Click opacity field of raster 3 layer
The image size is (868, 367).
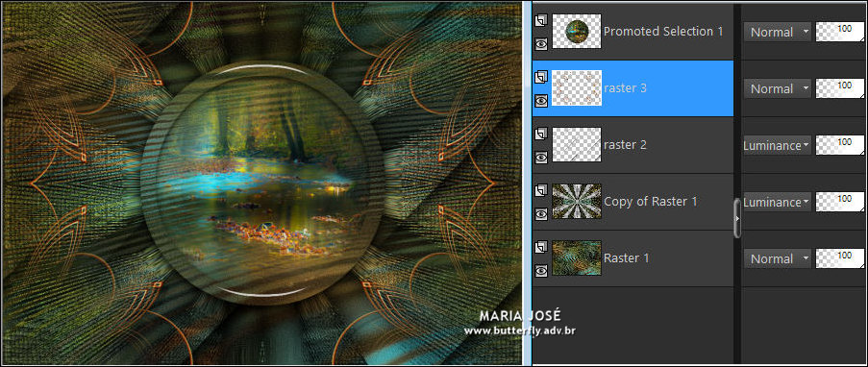point(840,88)
